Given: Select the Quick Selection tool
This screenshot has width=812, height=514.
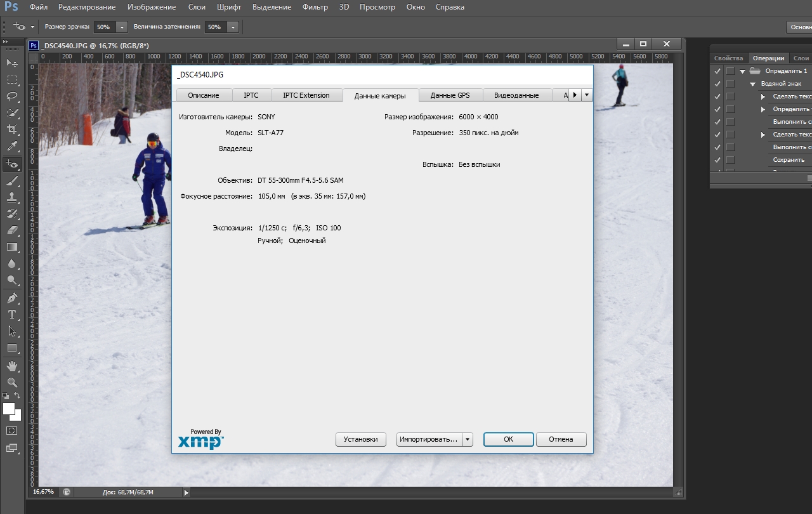Looking at the screenshot, I should tap(12, 113).
